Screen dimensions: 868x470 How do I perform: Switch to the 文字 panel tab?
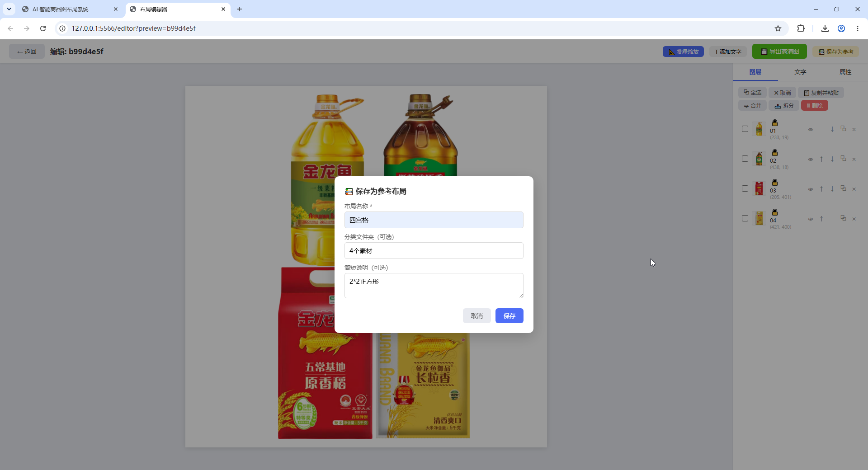click(x=800, y=72)
